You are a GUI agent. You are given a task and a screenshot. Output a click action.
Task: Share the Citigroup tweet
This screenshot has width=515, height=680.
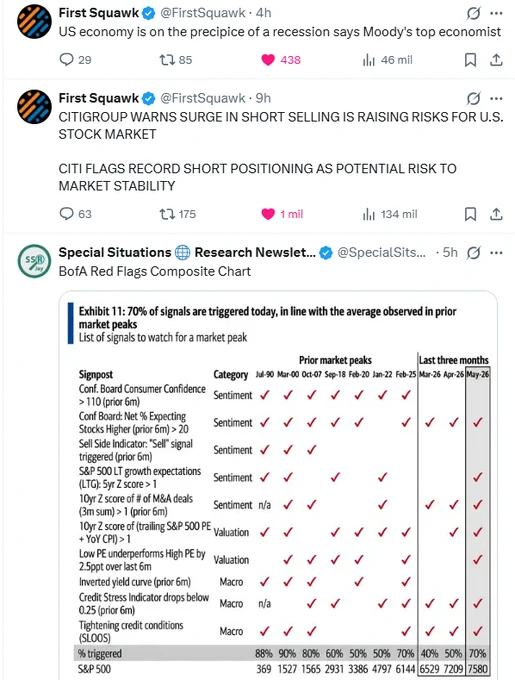[x=496, y=214]
